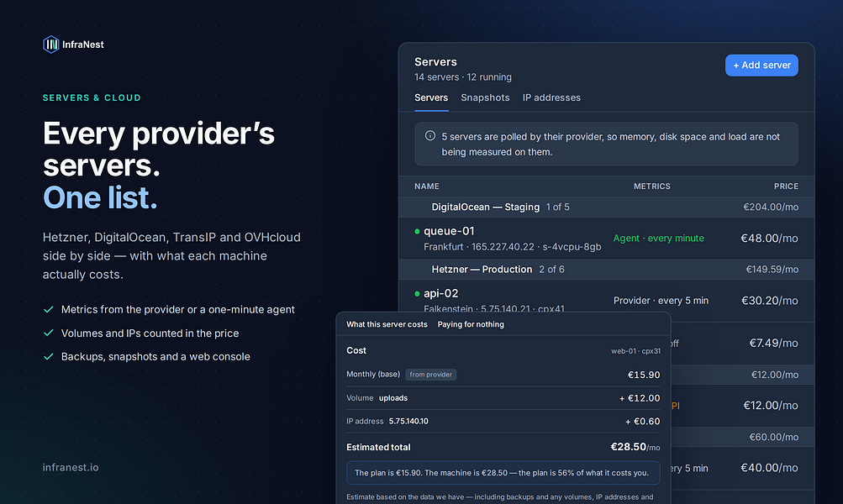Screen dimensions: 843x504
Task: Click the green status dot for queue-01
Action: [417, 232]
